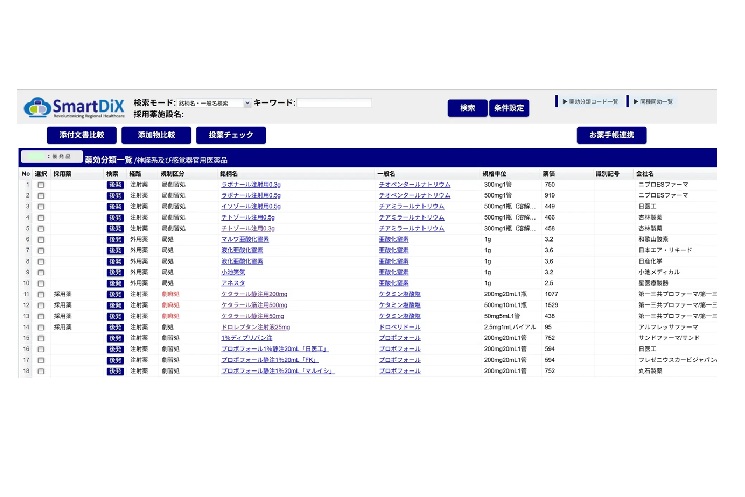
Task: Open the マルワ亜酸化窒素 link in row 6
Action: [x=245, y=239]
